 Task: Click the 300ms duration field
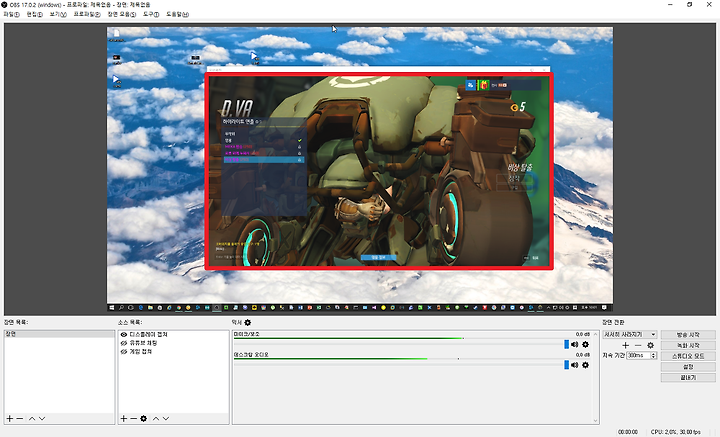pyautogui.click(x=639, y=356)
